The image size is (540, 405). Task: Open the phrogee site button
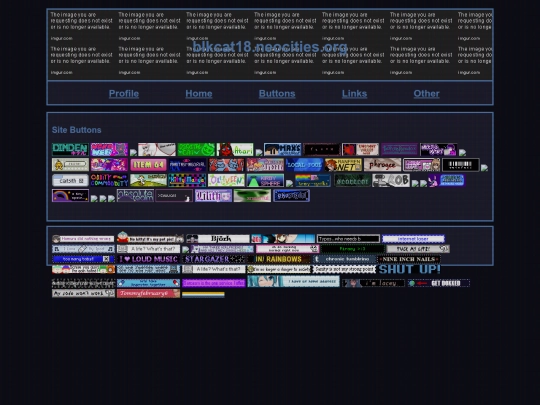click(x=382, y=165)
